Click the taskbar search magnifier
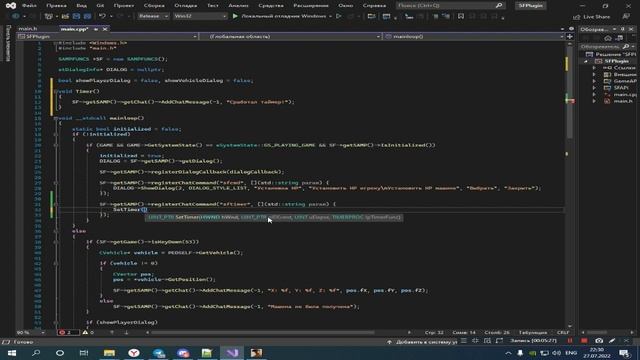The image size is (640, 360). pyautogui.click(x=36, y=353)
